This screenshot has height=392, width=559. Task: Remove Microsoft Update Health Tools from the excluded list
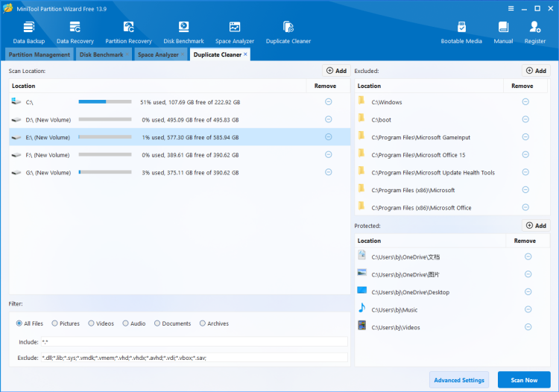tap(525, 172)
